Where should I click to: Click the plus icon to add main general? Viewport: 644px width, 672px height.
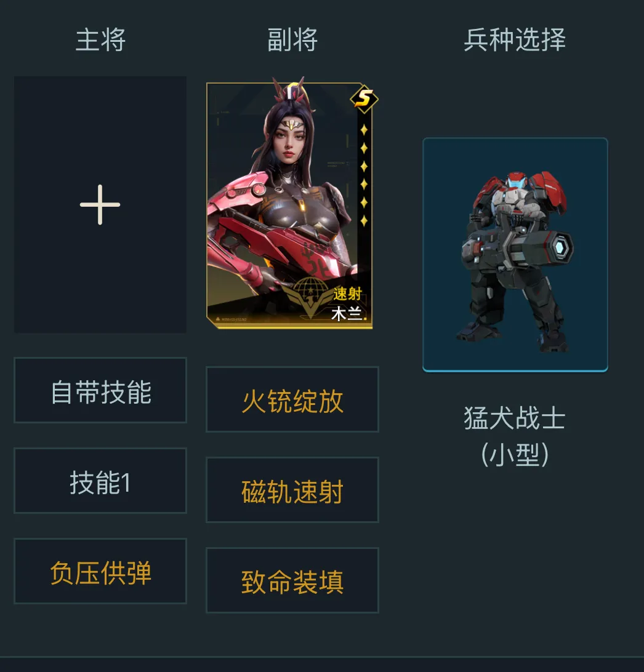(100, 204)
